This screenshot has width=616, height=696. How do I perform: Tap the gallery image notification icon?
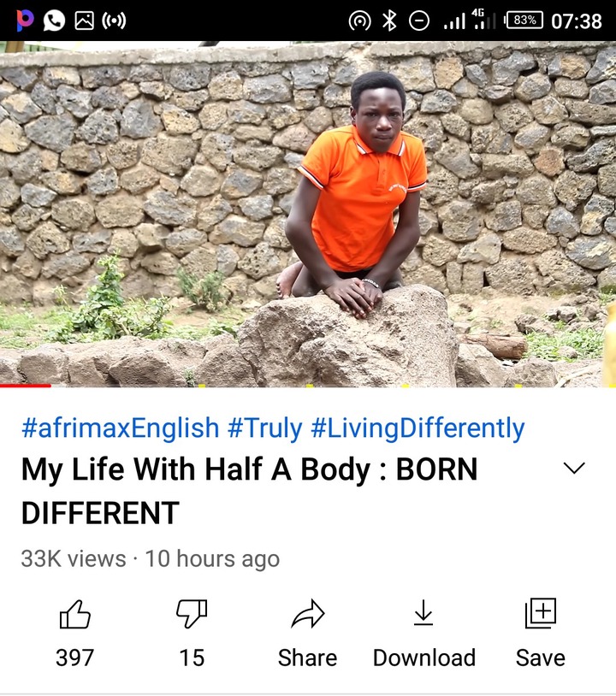(x=84, y=21)
